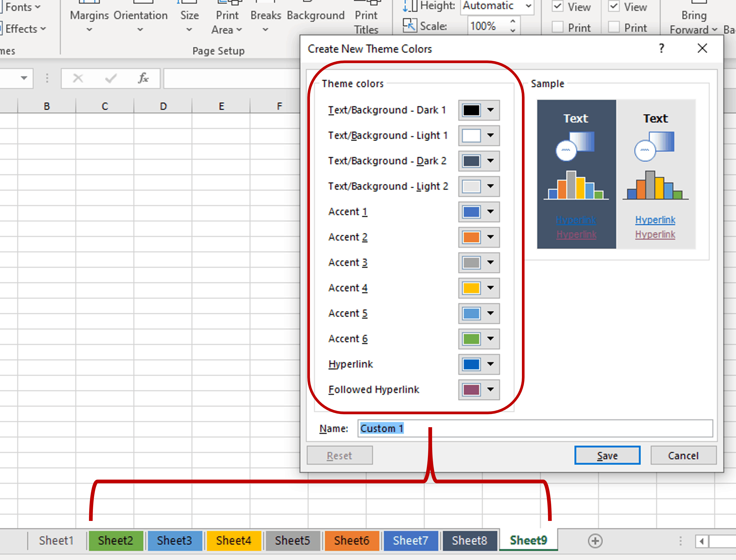
Task: Click the Cancel button
Action: pyautogui.click(x=683, y=455)
